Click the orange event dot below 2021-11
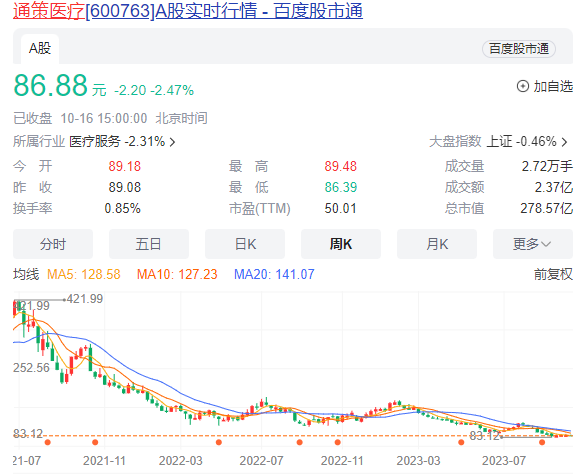This screenshot has width=581, height=475. point(95,442)
